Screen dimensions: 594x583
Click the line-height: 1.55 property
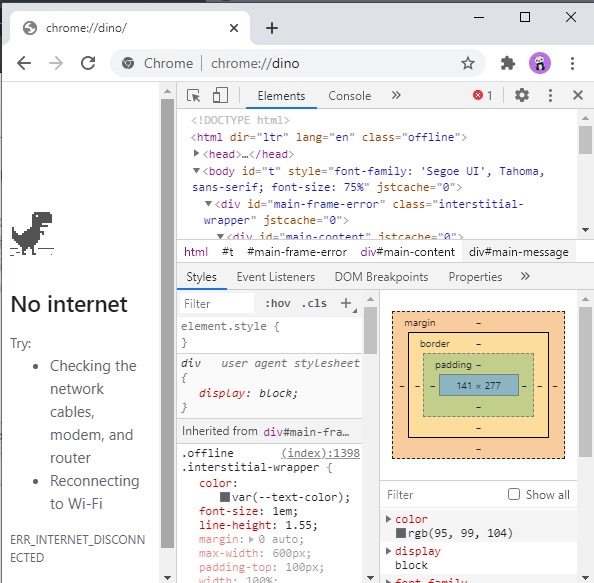[x=258, y=525]
